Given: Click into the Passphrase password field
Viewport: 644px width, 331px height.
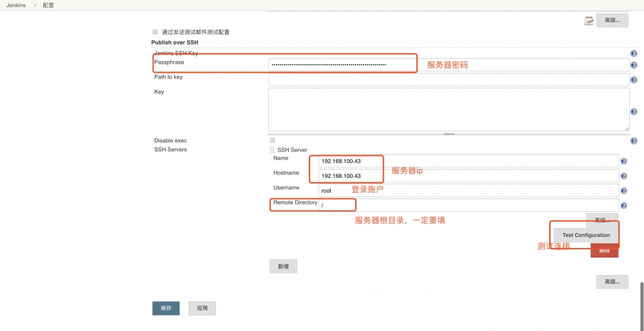Looking at the screenshot, I should (x=449, y=65).
